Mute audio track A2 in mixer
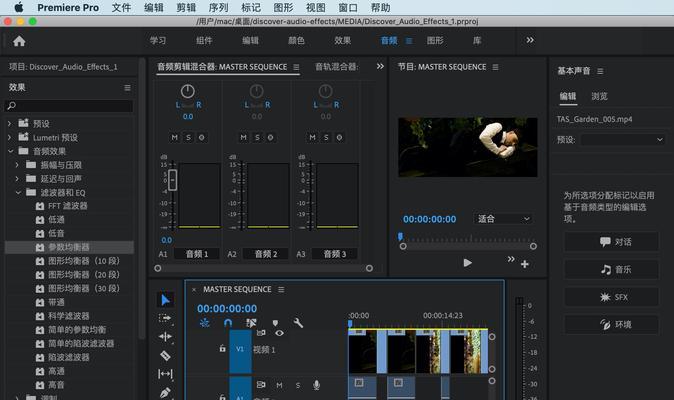 243,137
